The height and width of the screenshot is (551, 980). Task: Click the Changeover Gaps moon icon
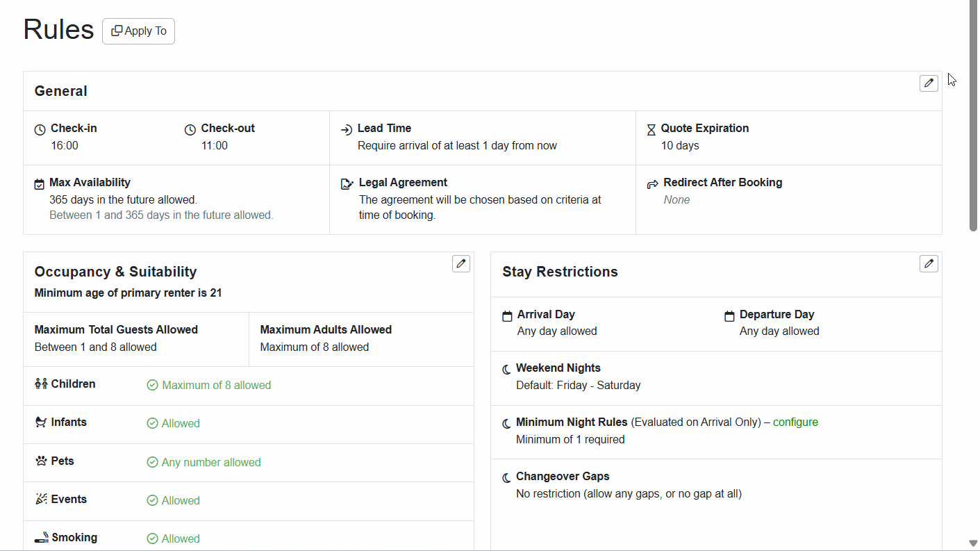[x=507, y=477]
